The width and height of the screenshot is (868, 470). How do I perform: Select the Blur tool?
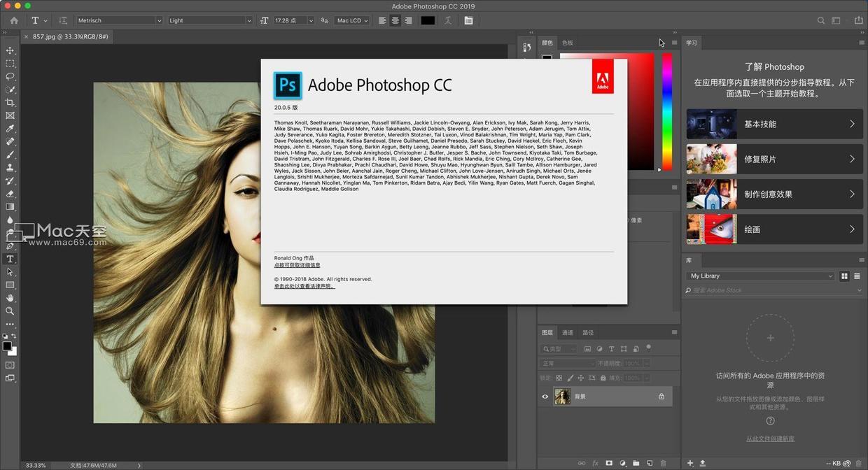pyautogui.click(x=10, y=220)
